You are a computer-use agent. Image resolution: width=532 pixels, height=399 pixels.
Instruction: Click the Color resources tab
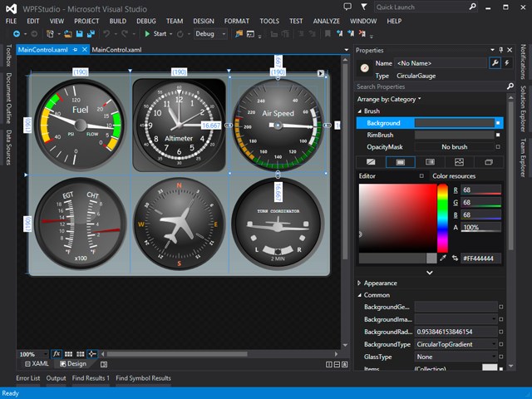pos(454,176)
